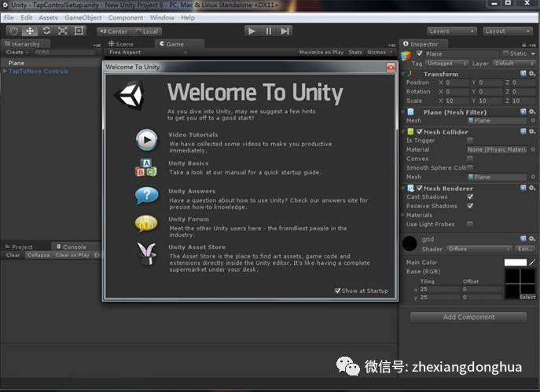Toggle the Receive Shadows checkbox
This screenshot has height=392, width=540.
(x=470, y=206)
